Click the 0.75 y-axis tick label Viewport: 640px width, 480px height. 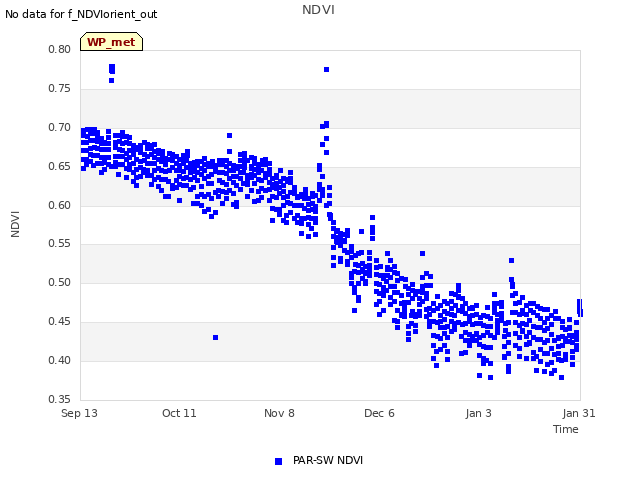(60, 89)
